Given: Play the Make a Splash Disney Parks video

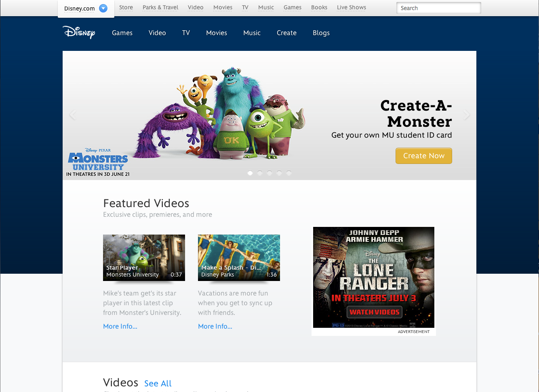Looking at the screenshot, I should click(x=239, y=258).
